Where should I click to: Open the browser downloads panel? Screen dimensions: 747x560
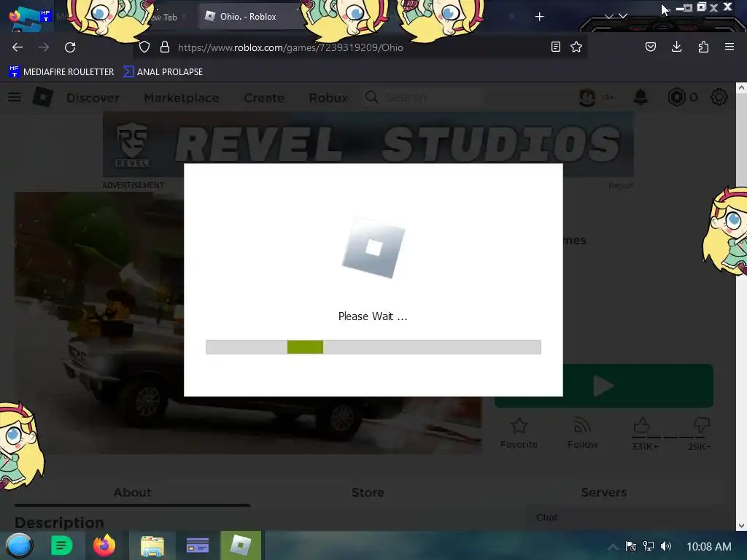(676, 47)
